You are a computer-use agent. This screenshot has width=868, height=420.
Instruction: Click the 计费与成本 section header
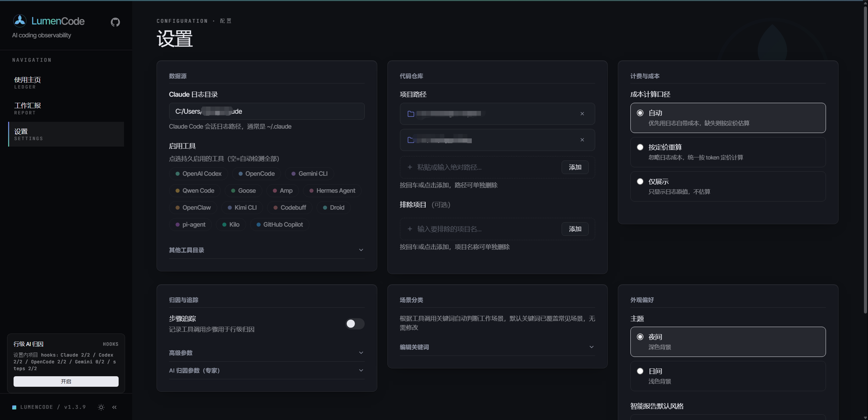click(x=645, y=76)
